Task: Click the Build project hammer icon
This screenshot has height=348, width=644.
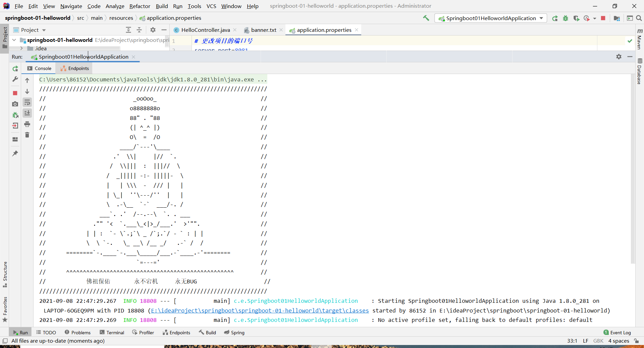Action: pyautogui.click(x=426, y=18)
